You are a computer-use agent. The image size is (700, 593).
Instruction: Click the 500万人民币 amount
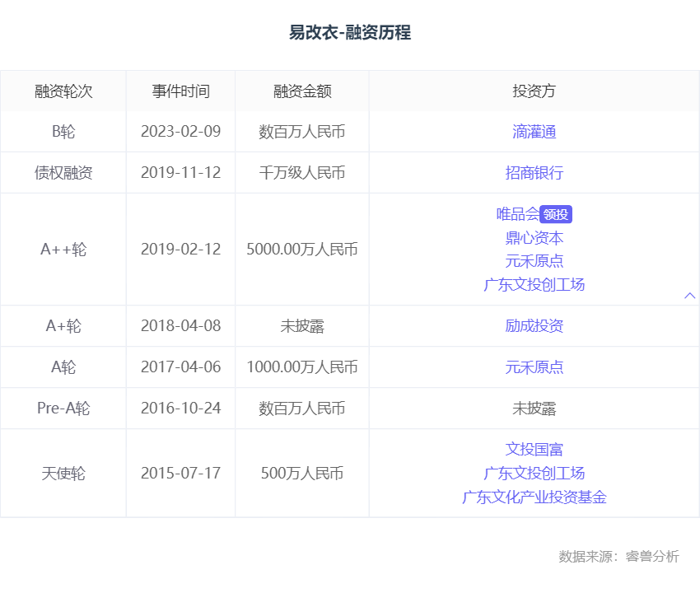pyautogui.click(x=302, y=474)
